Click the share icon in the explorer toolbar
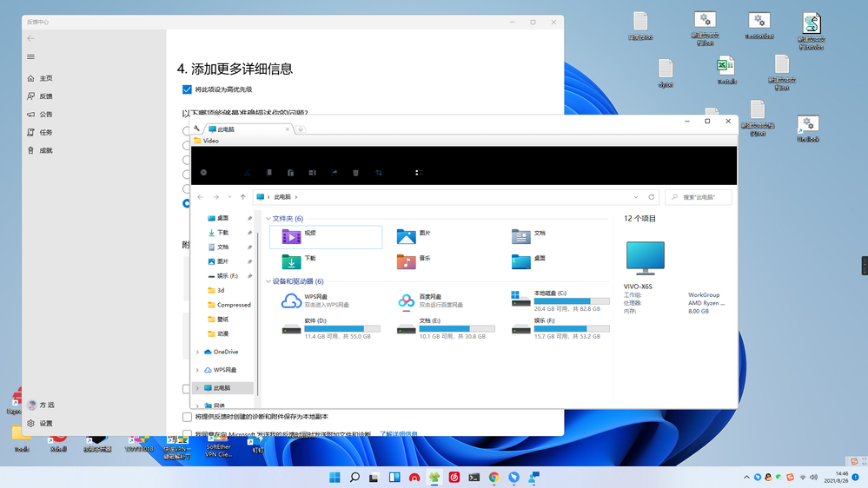Viewport: 868px width, 488px height. [x=335, y=173]
